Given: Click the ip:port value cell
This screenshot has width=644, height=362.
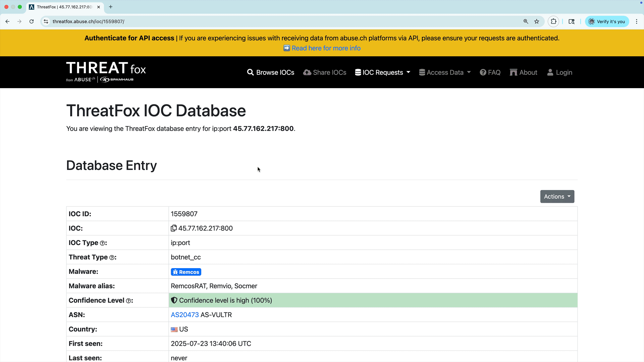Looking at the screenshot, I should point(180,243).
